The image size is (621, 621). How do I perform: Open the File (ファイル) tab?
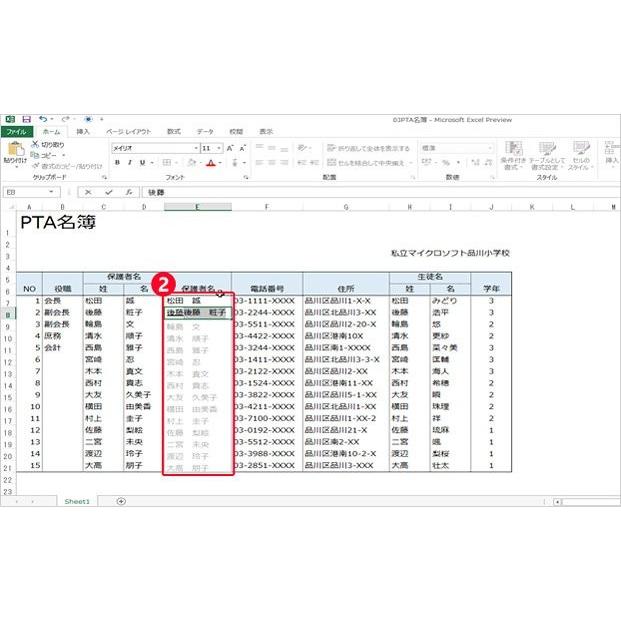[x=17, y=132]
